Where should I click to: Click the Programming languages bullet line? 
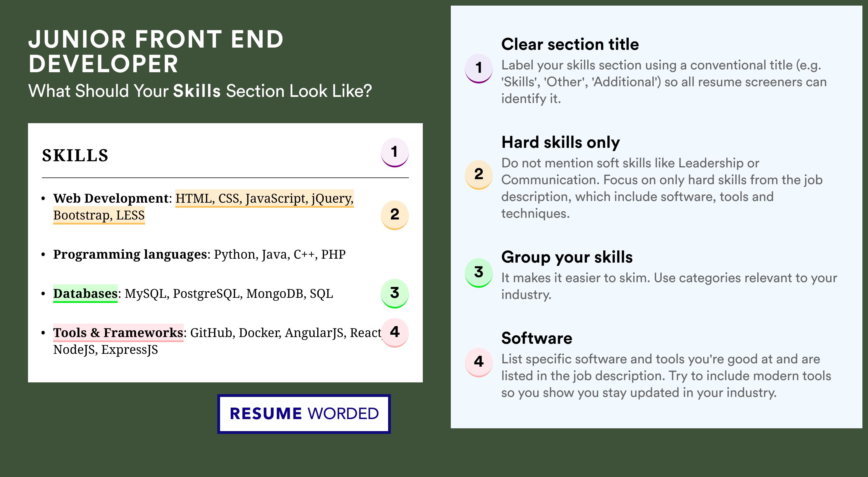(x=199, y=254)
